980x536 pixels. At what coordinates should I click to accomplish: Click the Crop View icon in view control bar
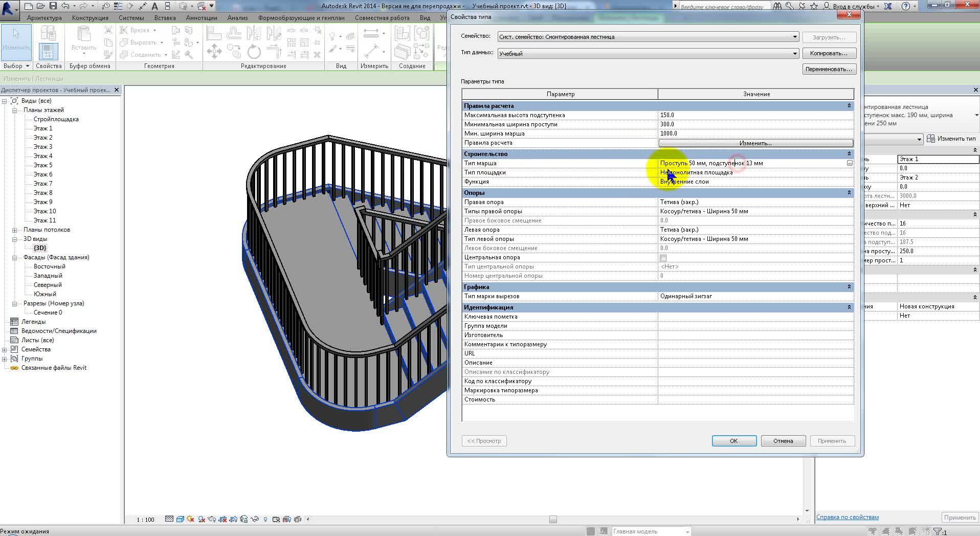click(223, 519)
